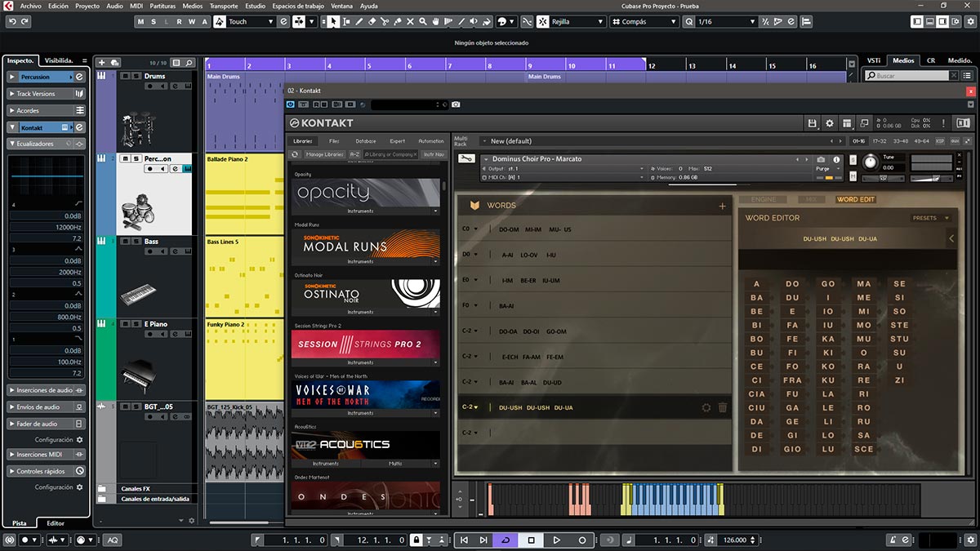
Task: Select the STU syllable button
Action: [899, 339]
